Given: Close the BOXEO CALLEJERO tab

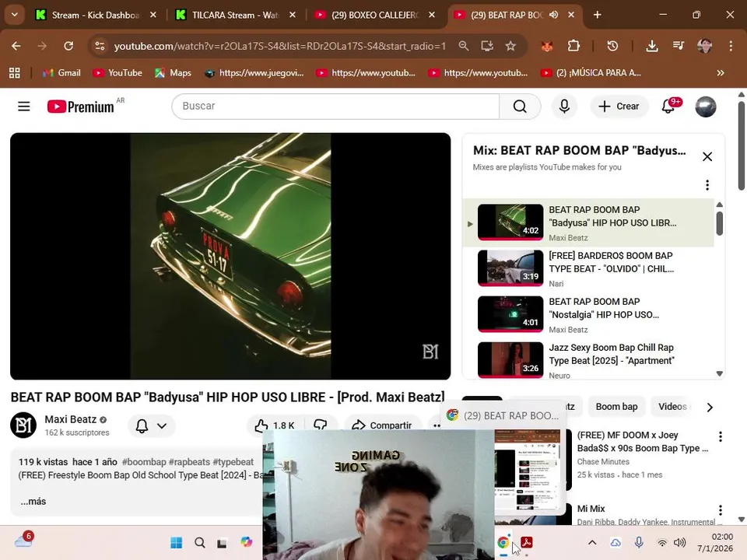Looking at the screenshot, I should (x=432, y=15).
